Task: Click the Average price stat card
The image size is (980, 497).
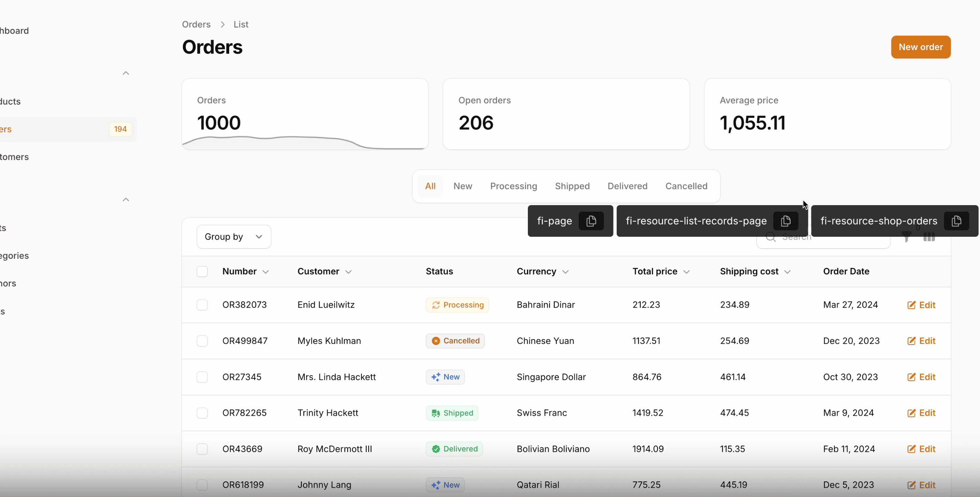Action: [828, 114]
